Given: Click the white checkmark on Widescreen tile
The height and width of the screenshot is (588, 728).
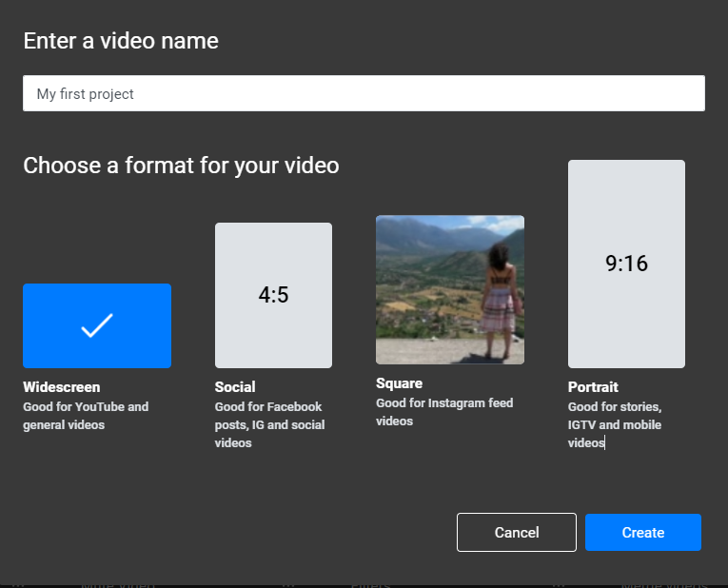Looking at the screenshot, I should click(97, 325).
